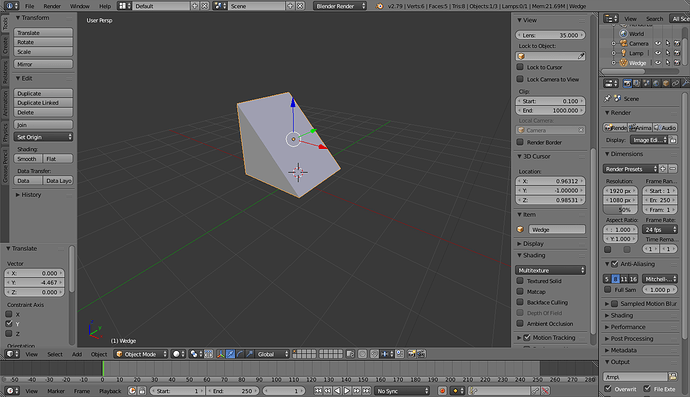Open the Add menu in 3D view header
Screen dimensions: 690x397
(77, 354)
